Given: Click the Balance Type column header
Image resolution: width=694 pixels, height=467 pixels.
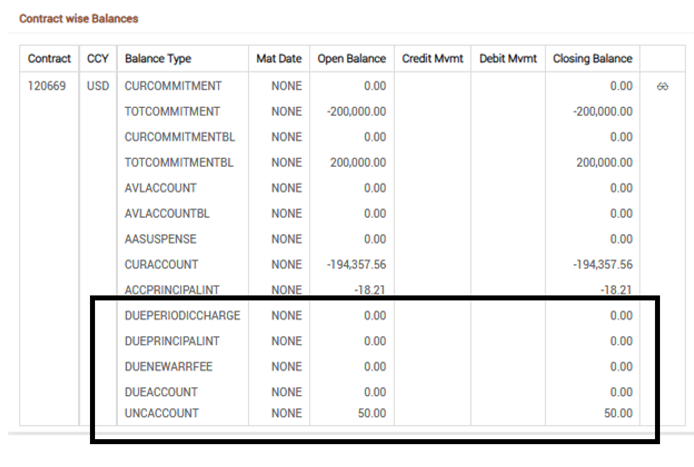Looking at the screenshot, I should click(158, 59).
